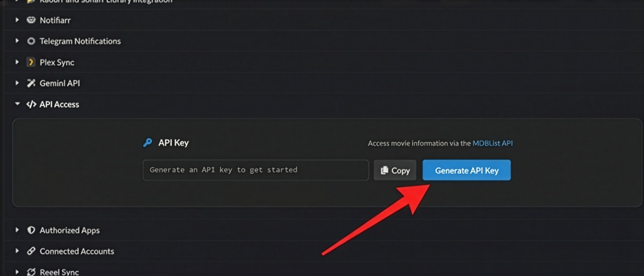Image resolution: width=644 pixels, height=276 pixels.
Task: Expand the Telegram Notifications section arrow
Action: (17, 41)
